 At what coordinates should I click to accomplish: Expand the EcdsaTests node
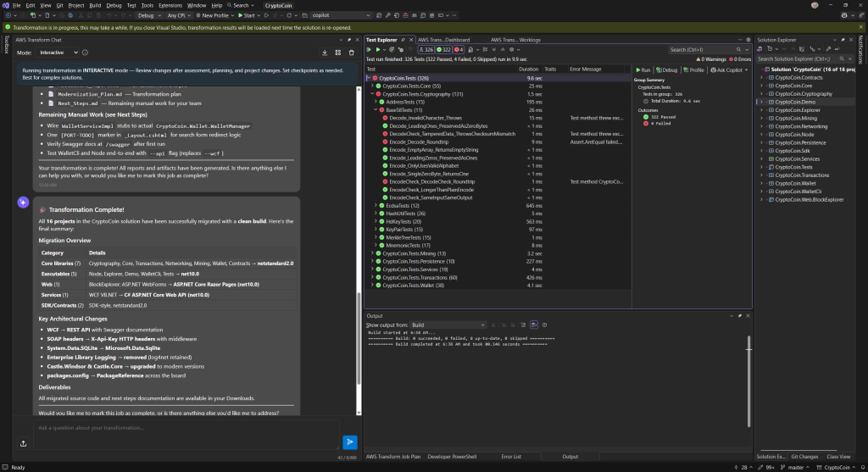pos(376,205)
